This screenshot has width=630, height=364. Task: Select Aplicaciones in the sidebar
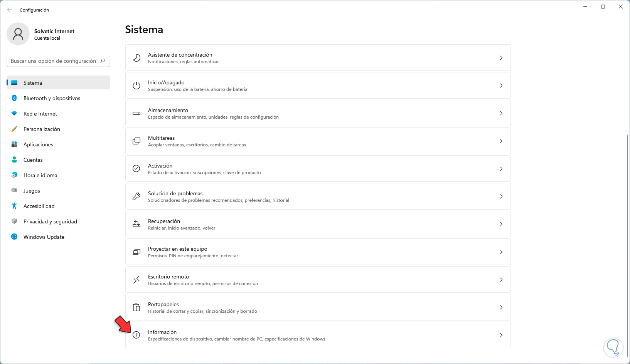[38, 144]
